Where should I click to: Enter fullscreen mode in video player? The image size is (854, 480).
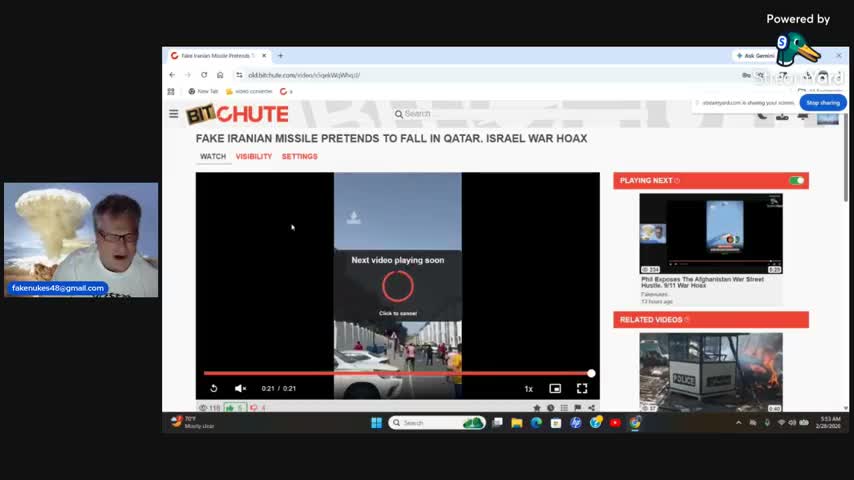pyautogui.click(x=582, y=388)
